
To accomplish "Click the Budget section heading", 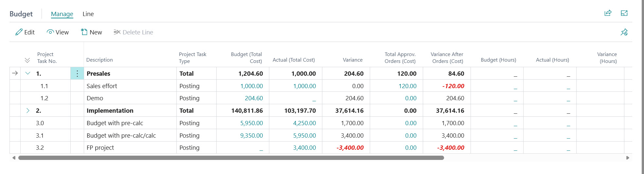I will point(21,14).
